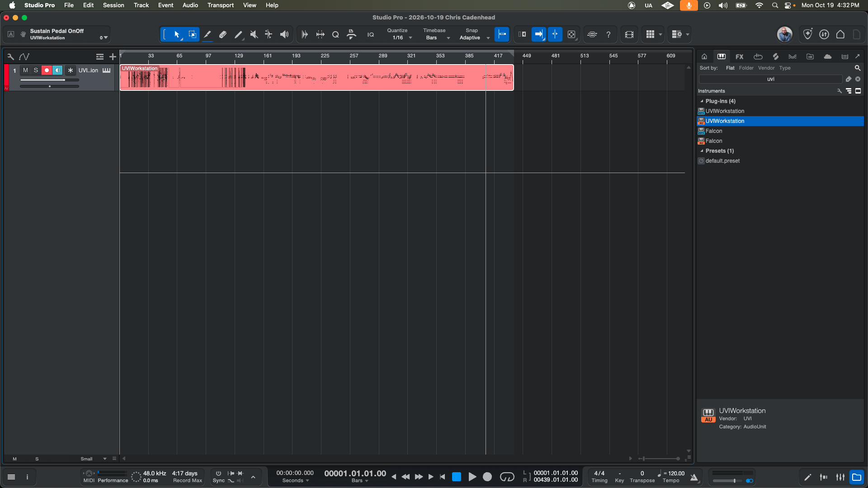Solo track 1 with S button
The image size is (868, 488).
(x=36, y=70)
